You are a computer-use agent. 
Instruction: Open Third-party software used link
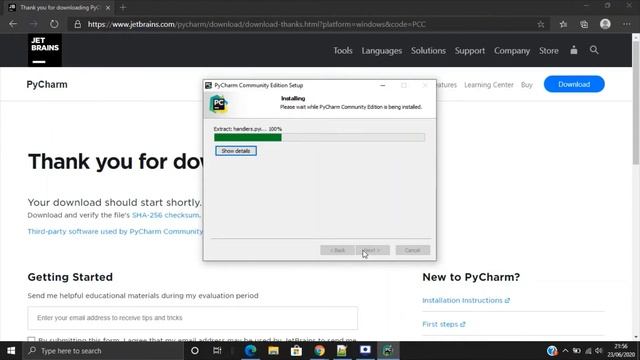coord(115,231)
